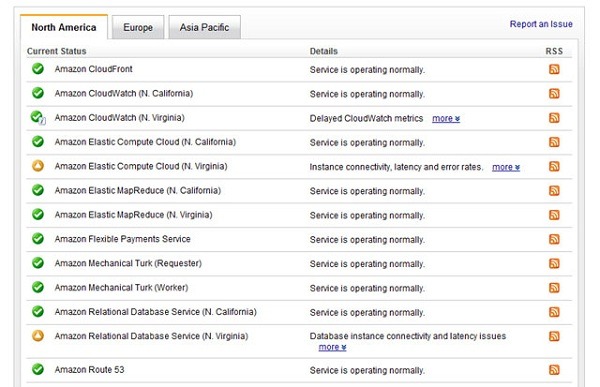Image resolution: width=600 pixels, height=387 pixels.
Task: Click the 'Current Status' column header
Action: coord(57,51)
